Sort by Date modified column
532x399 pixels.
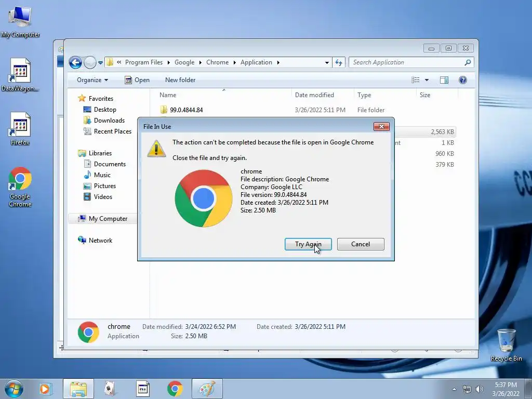point(314,95)
